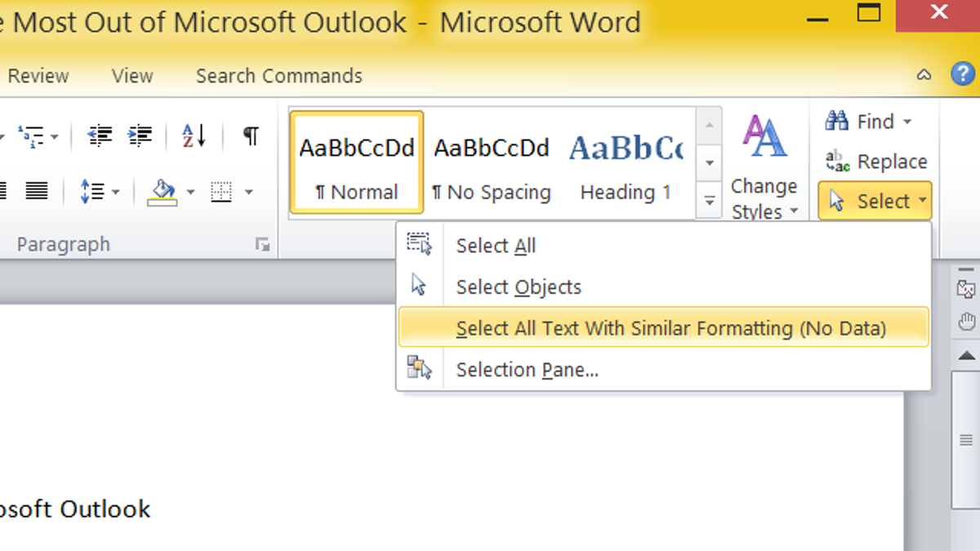Click the Change Styles letter A icon
The image size is (980, 551).
(x=764, y=136)
